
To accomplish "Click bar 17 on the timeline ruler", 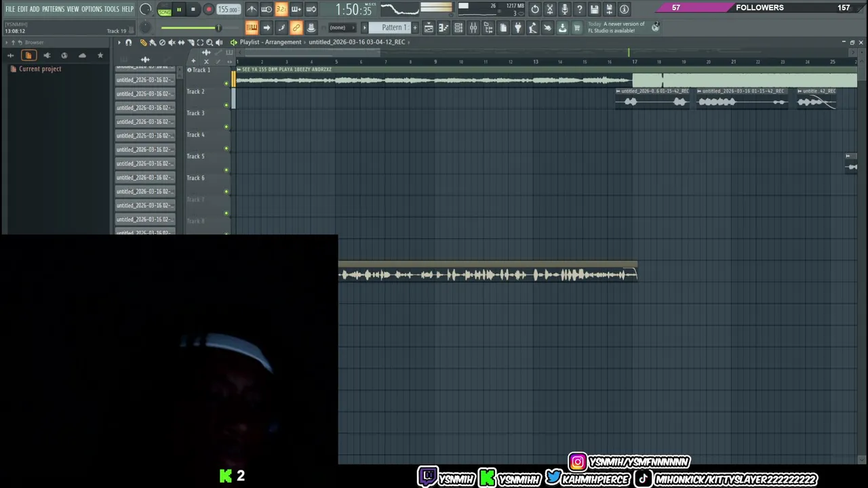I will [x=634, y=62].
